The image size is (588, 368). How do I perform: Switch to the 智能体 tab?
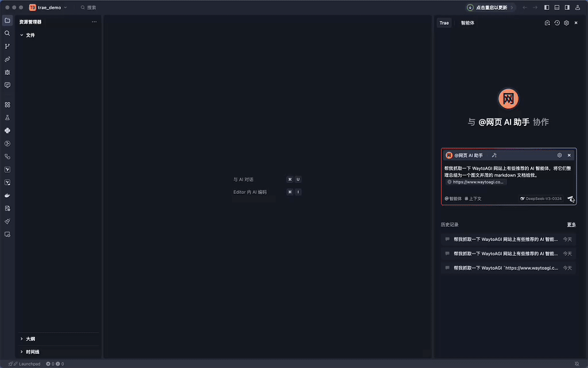[467, 23]
